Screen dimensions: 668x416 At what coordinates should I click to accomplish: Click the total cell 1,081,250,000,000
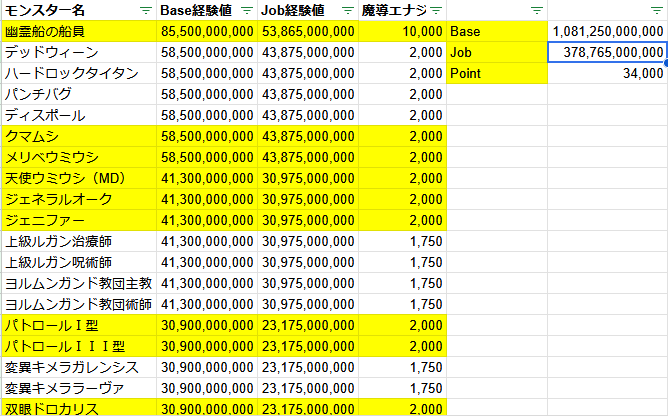[x=607, y=31]
